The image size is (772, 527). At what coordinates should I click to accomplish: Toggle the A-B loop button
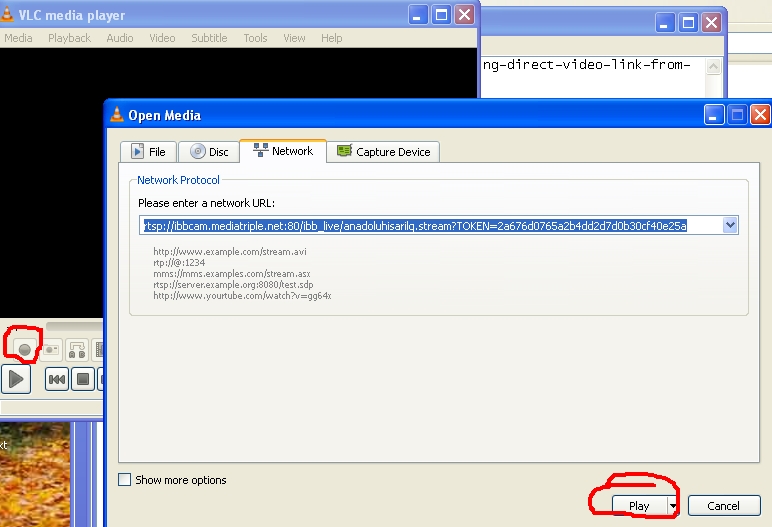(77, 350)
